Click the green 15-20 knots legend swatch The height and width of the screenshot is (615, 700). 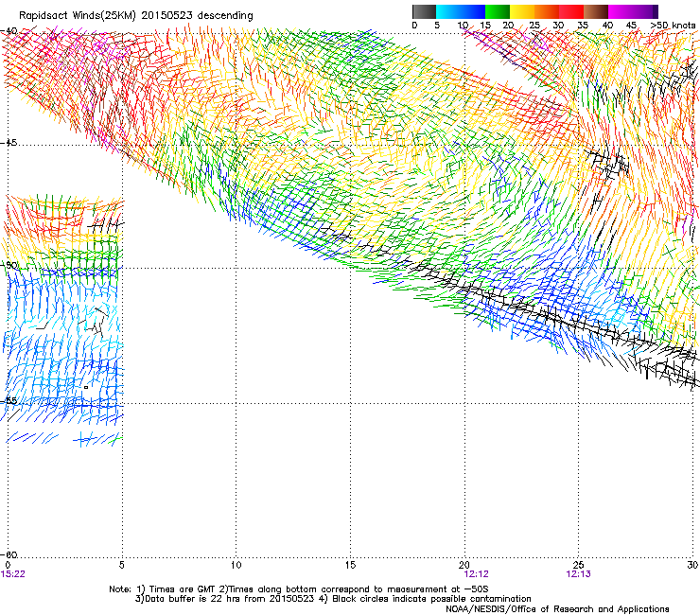498,11
